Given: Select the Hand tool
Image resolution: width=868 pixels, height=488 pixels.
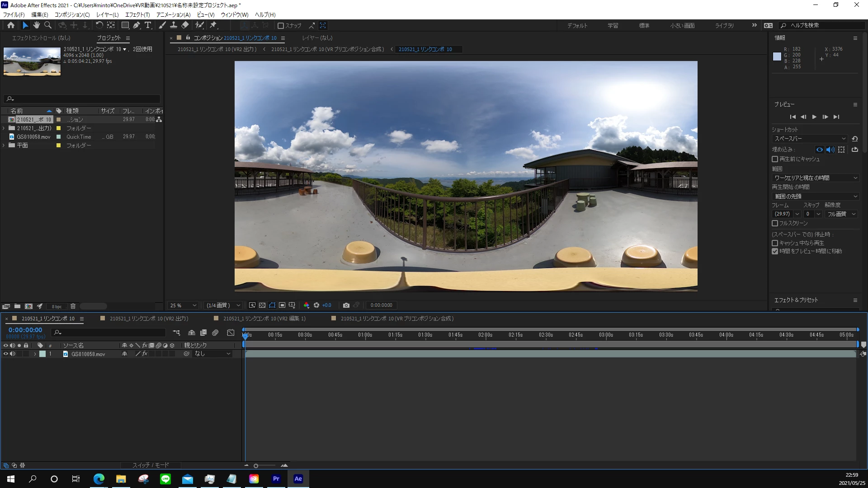Looking at the screenshot, I should click(x=37, y=25).
